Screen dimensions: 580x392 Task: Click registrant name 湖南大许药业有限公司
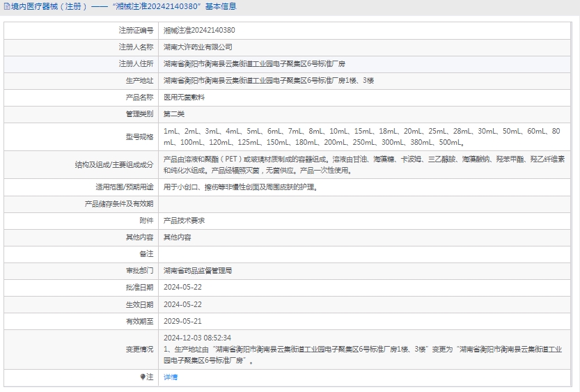[x=198, y=47]
